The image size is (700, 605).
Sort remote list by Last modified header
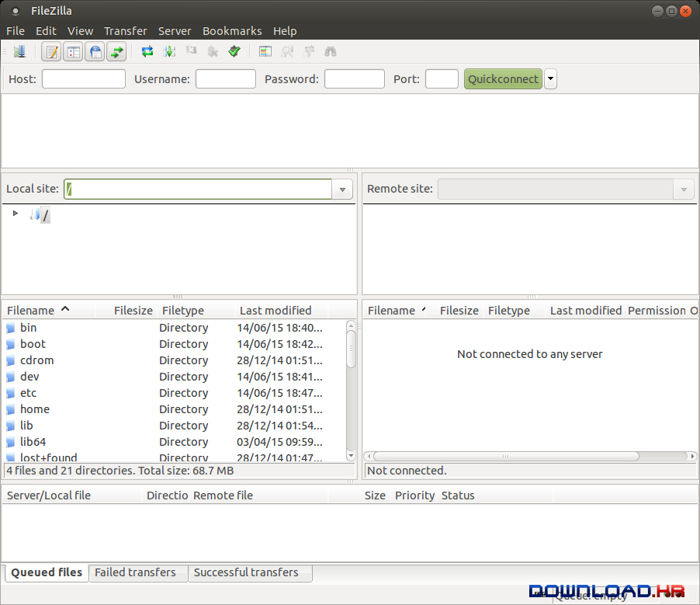(586, 311)
